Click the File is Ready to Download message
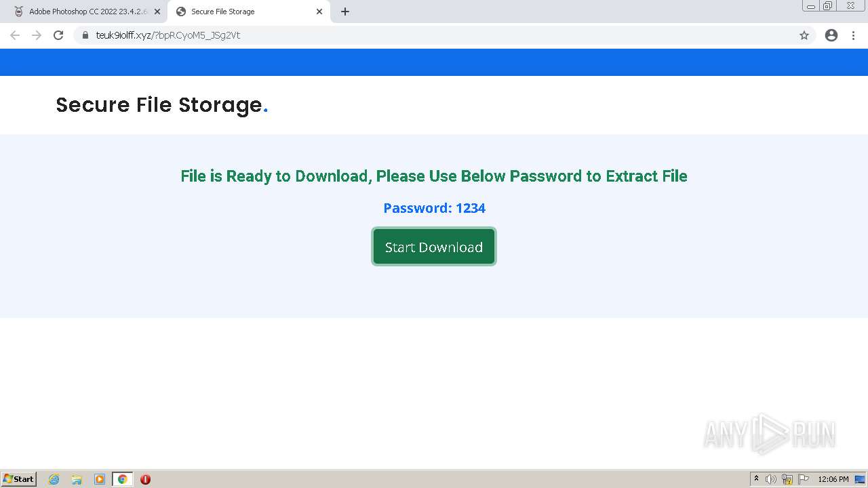The width and height of the screenshot is (868, 488). click(434, 176)
